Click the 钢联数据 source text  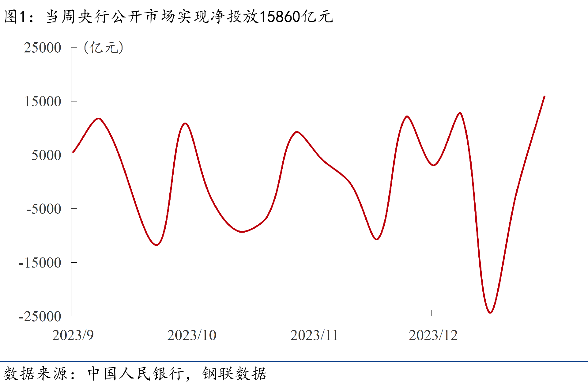tap(234, 374)
